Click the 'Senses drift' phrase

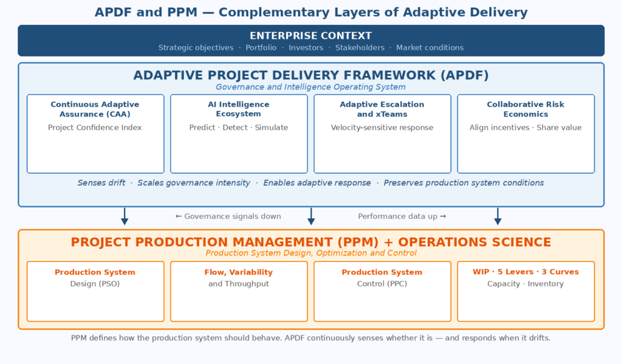coord(101,183)
